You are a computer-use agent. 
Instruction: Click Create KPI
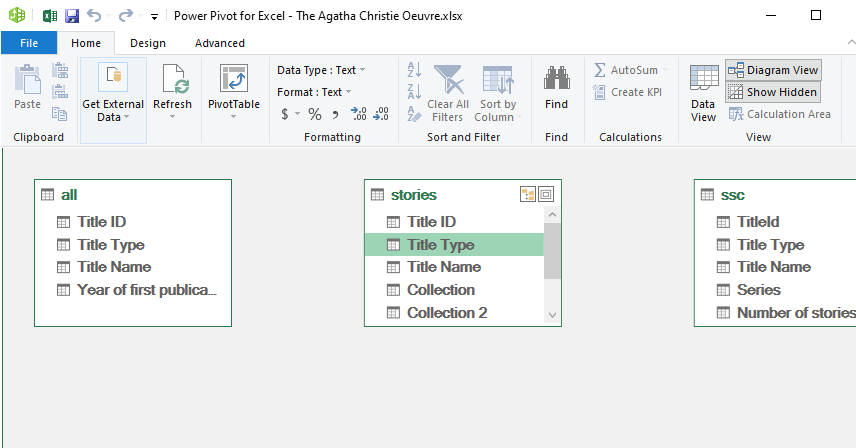click(x=628, y=92)
